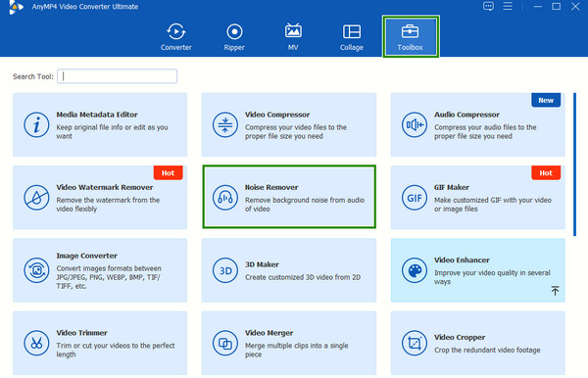Click the New badge on Audio Compressor
Viewport: 588px width, 378px height.
pyautogui.click(x=546, y=100)
